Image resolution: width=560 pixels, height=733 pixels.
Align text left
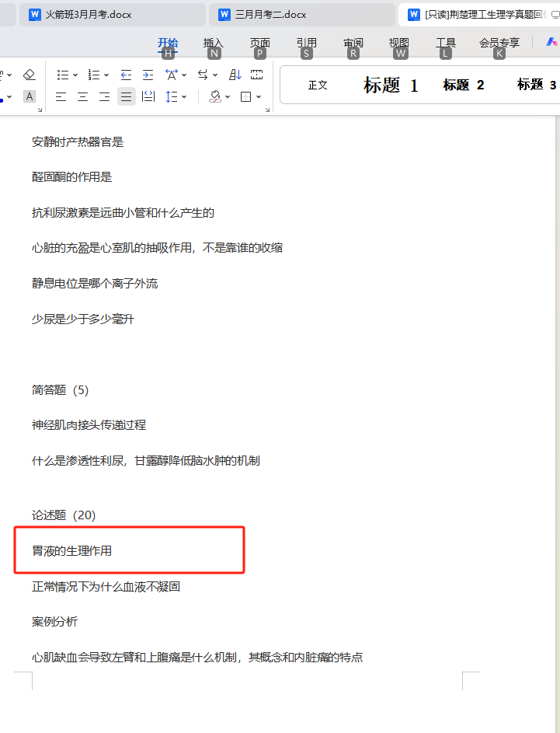pyautogui.click(x=61, y=96)
